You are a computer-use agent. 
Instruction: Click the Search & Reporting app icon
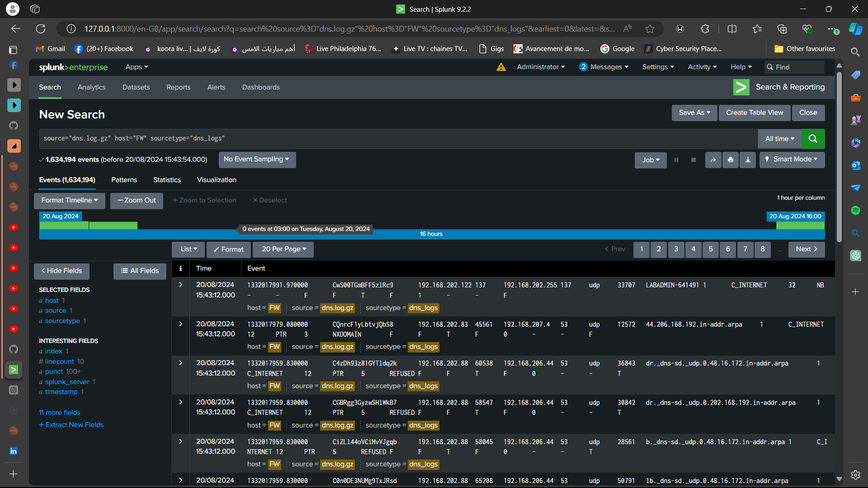pyautogui.click(x=741, y=87)
